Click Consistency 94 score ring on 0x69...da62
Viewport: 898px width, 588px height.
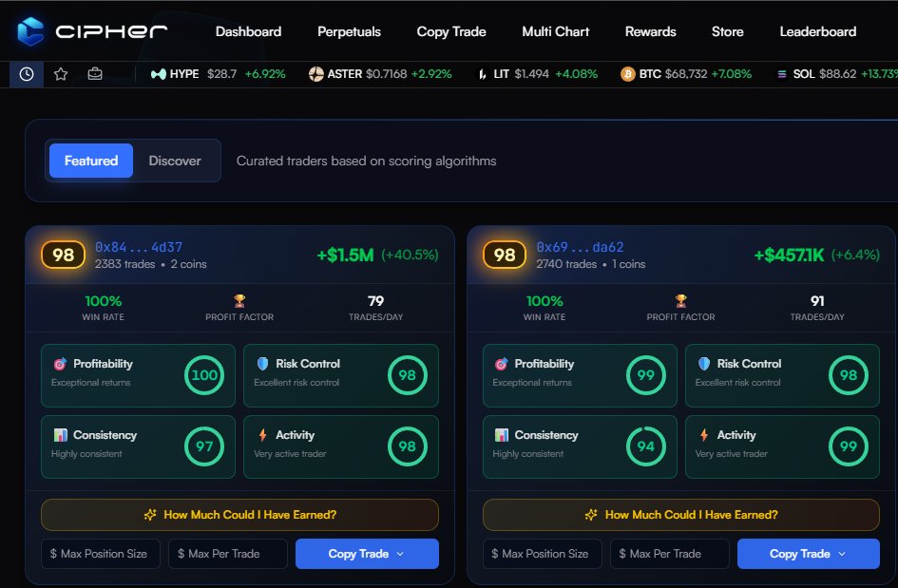click(646, 446)
